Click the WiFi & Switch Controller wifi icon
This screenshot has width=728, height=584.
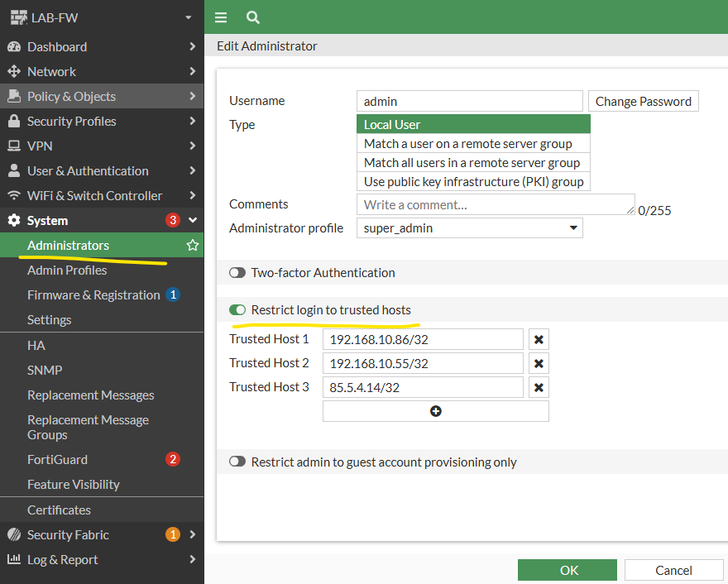click(x=14, y=195)
